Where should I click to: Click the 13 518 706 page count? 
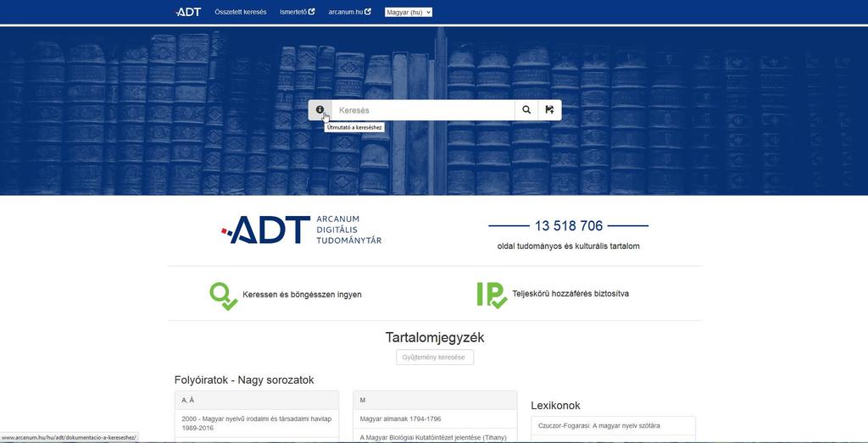[x=569, y=225]
